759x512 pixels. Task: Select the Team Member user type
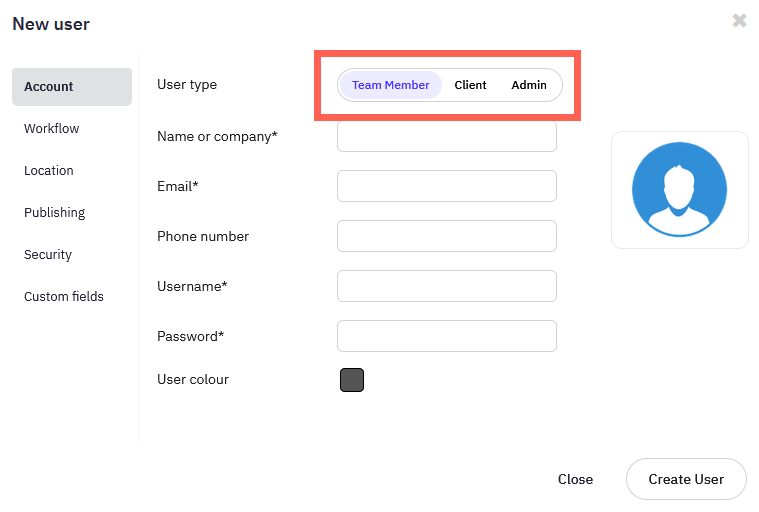[x=391, y=85]
